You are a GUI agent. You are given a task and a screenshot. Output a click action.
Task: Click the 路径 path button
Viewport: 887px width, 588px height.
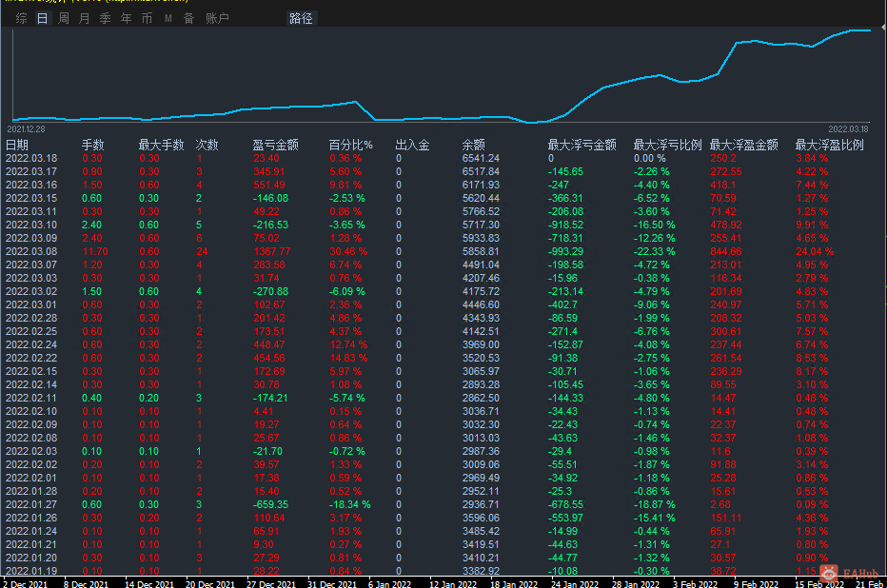[301, 19]
